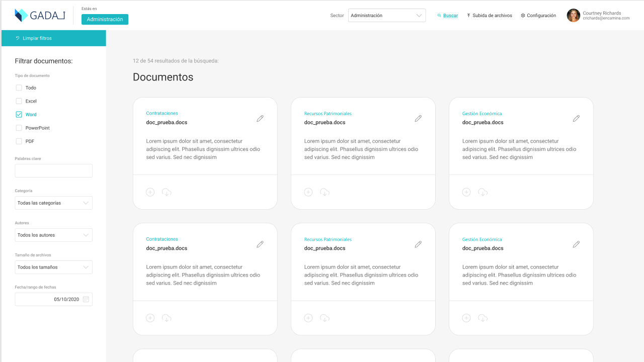Click the download cloud icon on first Recursos Patrimoniales card
This screenshot has height=362, width=644.
tap(325, 192)
